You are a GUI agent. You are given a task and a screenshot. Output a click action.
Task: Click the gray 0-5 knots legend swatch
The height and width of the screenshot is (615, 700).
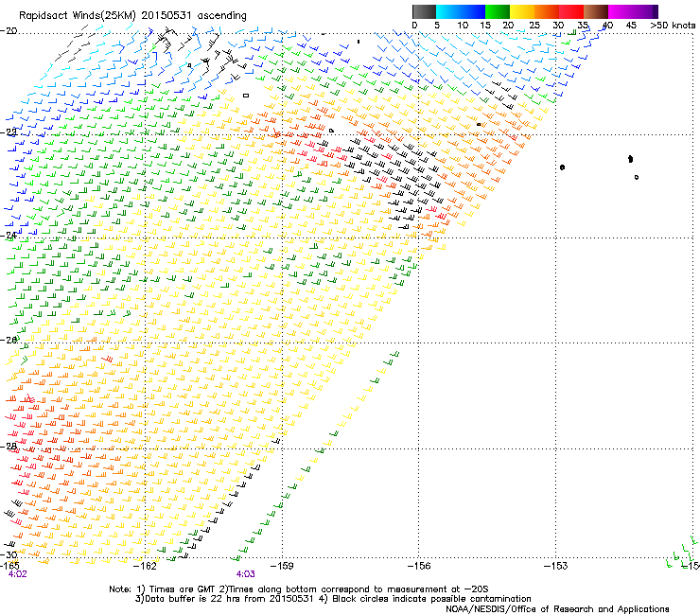point(424,11)
